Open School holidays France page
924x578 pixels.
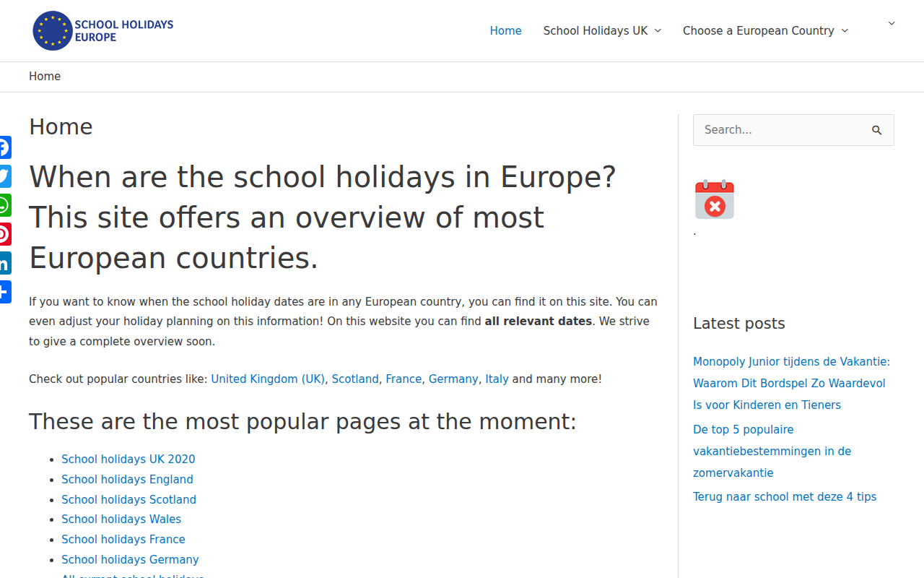pyautogui.click(x=123, y=539)
